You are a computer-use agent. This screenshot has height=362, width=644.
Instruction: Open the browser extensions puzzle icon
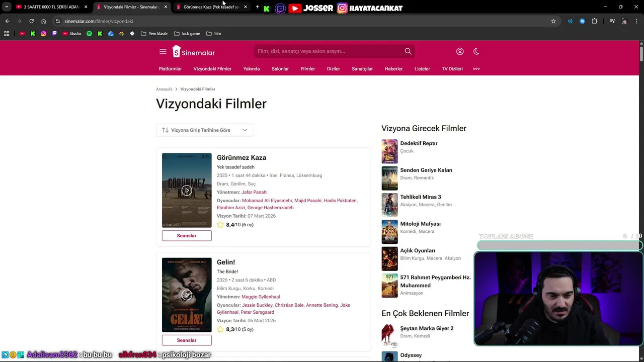[595, 21]
